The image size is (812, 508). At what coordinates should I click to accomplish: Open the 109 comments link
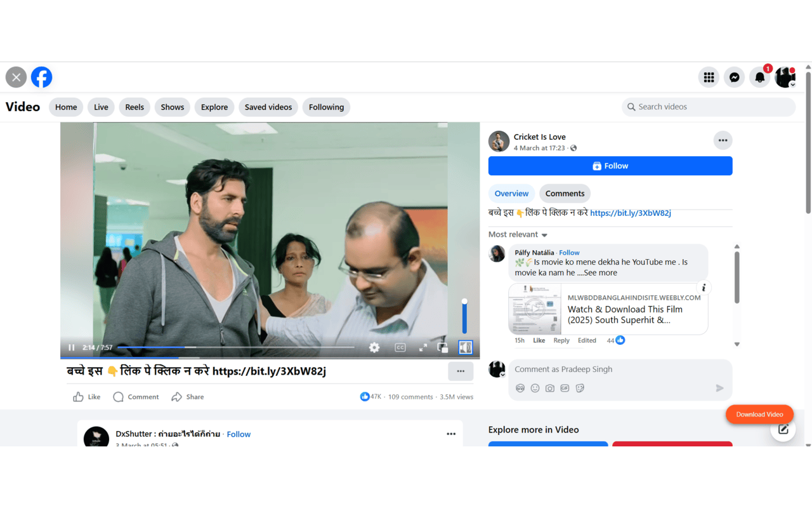[x=410, y=397]
